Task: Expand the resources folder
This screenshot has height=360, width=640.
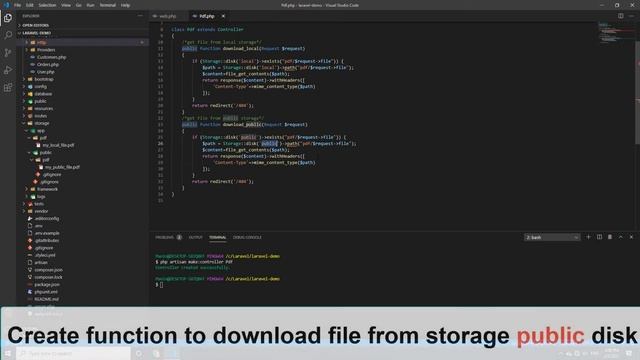Action: click(x=44, y=109)
